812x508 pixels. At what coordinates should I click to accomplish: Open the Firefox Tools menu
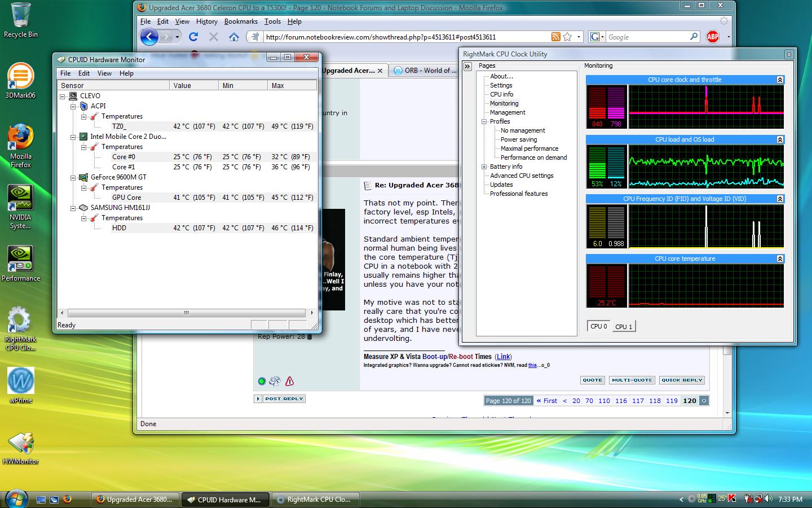click(272, 21)
